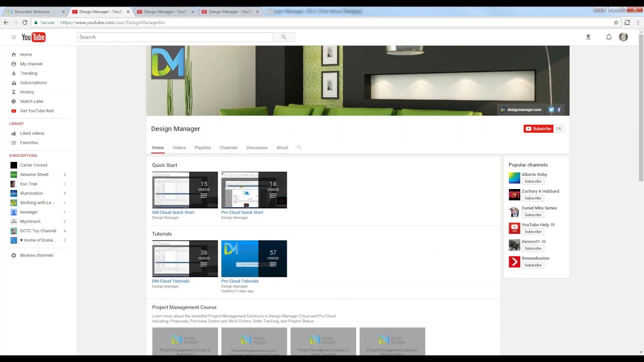Switch to the channel Playlists tab
The height and width of the screenshot is (362, 644).
(203, 148)
